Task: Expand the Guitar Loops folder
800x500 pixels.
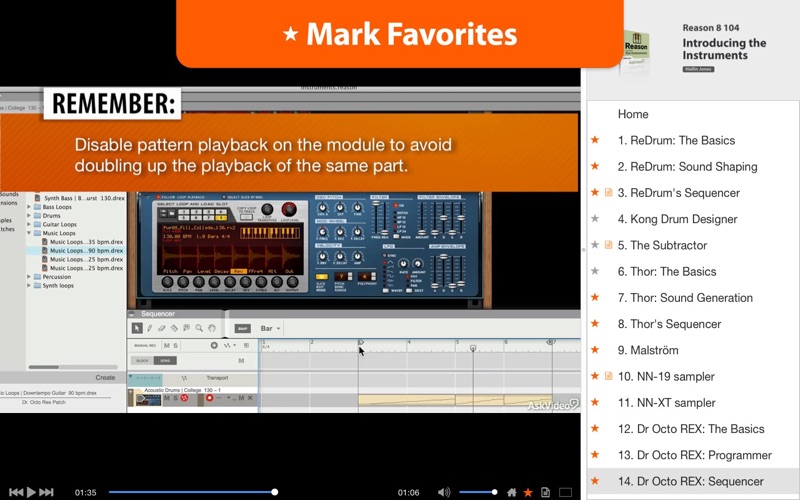Action: (29, 224)
